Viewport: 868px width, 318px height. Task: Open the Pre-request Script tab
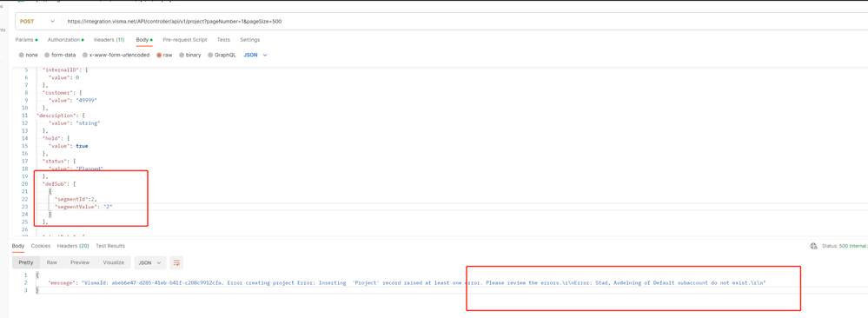(185, 40)
